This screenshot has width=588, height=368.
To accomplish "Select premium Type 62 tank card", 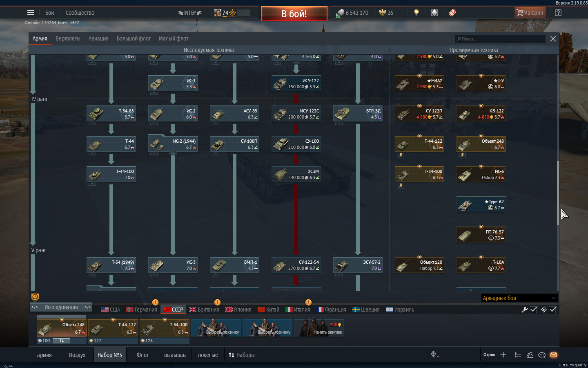I will coord(481,204).
